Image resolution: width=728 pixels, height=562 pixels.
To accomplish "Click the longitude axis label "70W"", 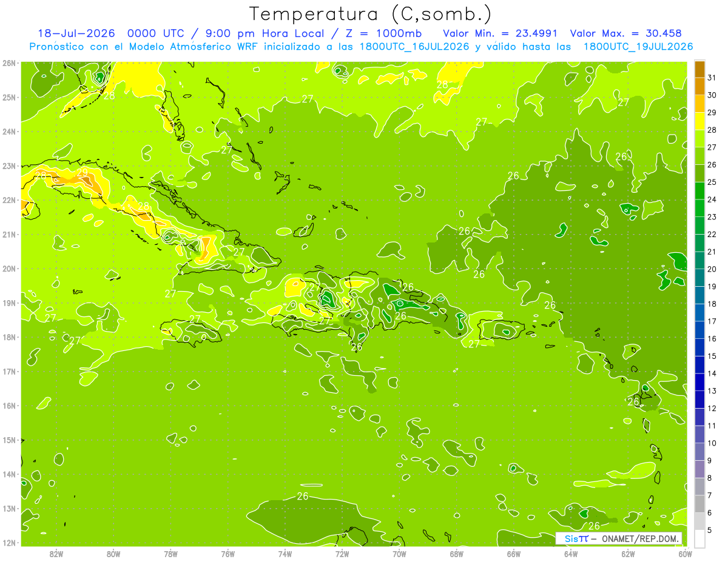I will pos(399,554).
